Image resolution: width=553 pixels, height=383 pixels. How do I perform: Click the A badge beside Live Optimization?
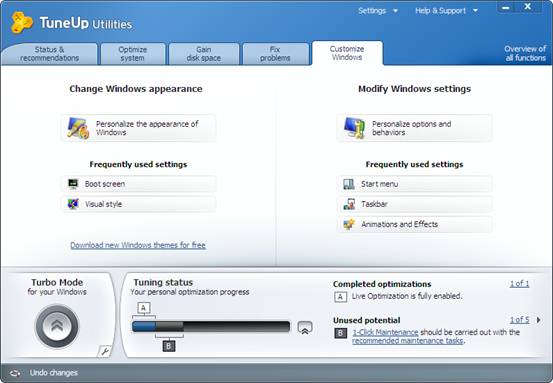[340, 297]
